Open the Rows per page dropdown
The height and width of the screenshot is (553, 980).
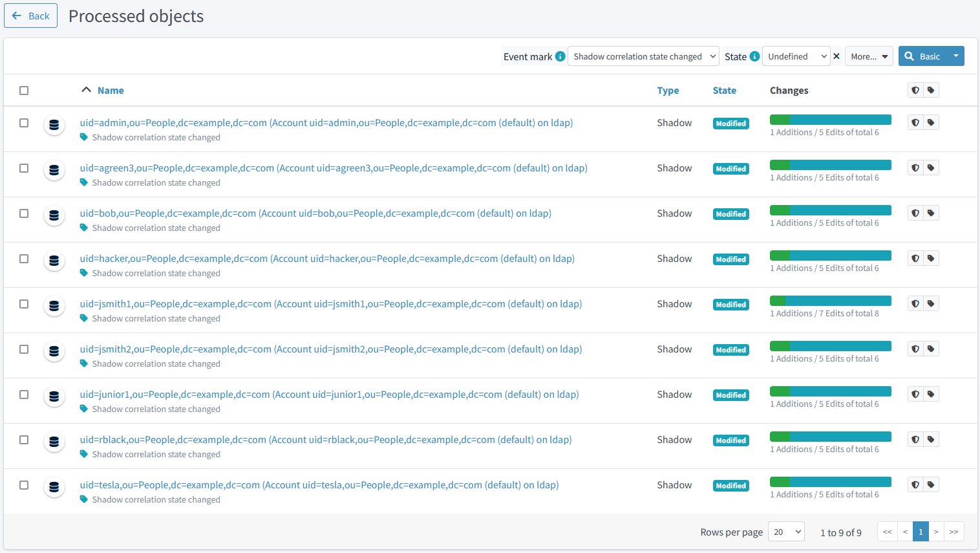(786, 532)
